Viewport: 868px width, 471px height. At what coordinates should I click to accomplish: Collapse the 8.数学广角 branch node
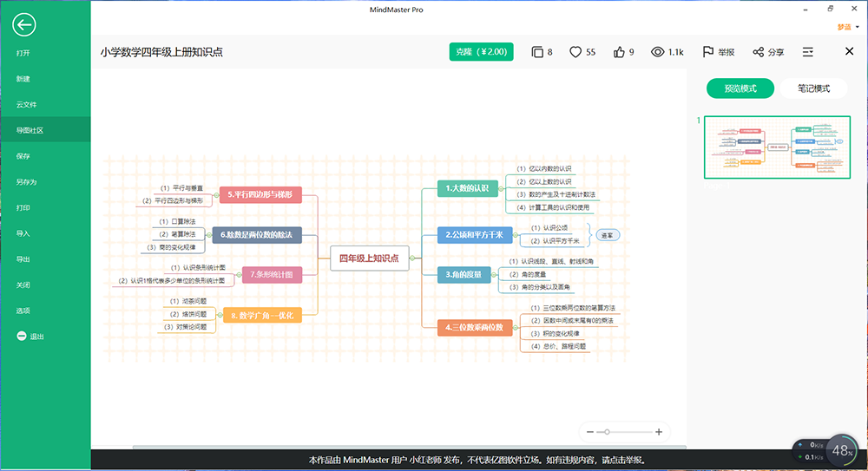click(220, 316)
